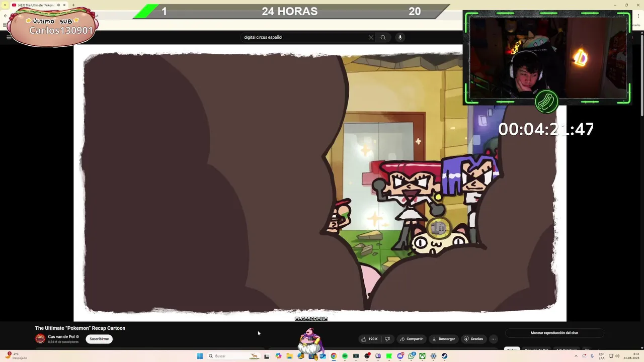This screenshot has width=644, height=362.
Task: Open the Cas van de Pol channel name link
Action: coord(61,337)
